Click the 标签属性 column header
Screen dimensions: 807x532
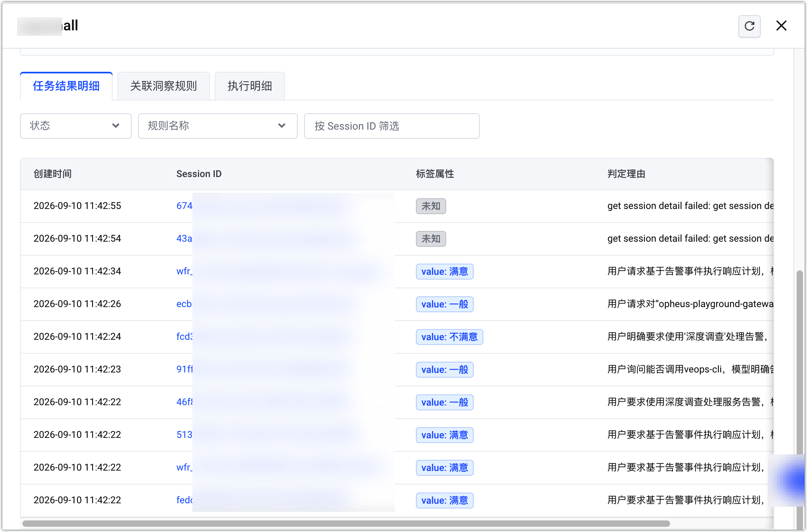[435, 174]
